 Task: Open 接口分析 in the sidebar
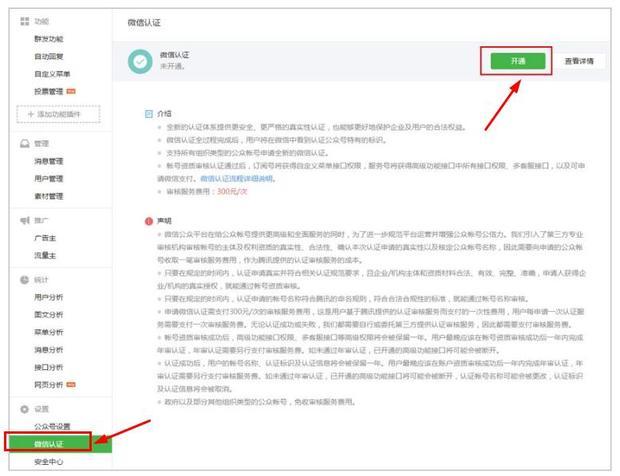click(x=49, y=367)
